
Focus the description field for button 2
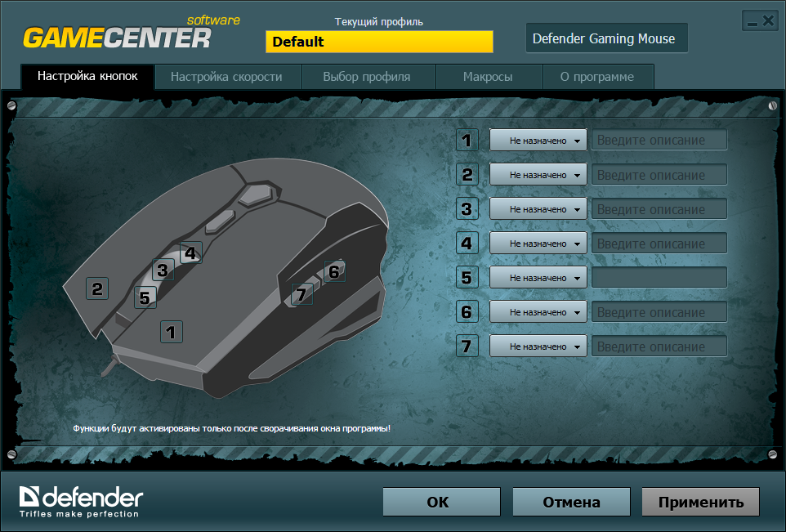659,175
